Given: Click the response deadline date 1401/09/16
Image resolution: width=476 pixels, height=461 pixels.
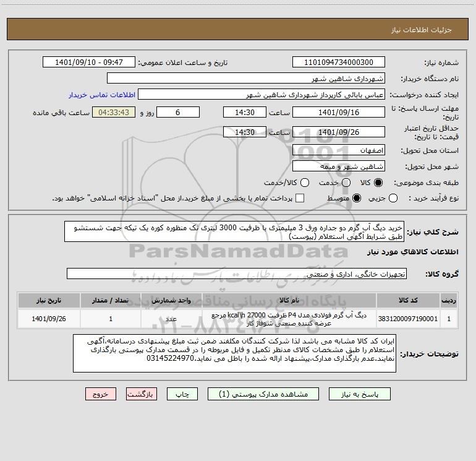Looking at the screenshot, I should click(x=339, y=113).
